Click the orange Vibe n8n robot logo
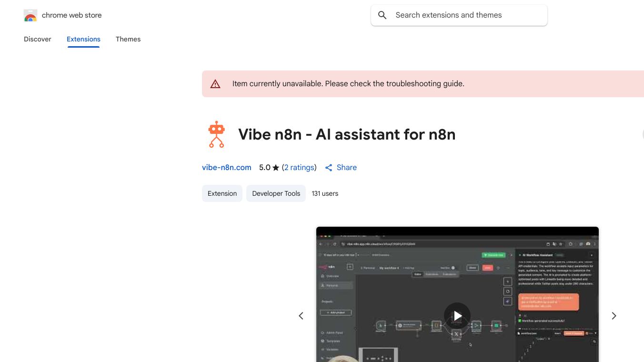This screenshot has height=362, width=644. pyautogui.click(x=217, y=134)
